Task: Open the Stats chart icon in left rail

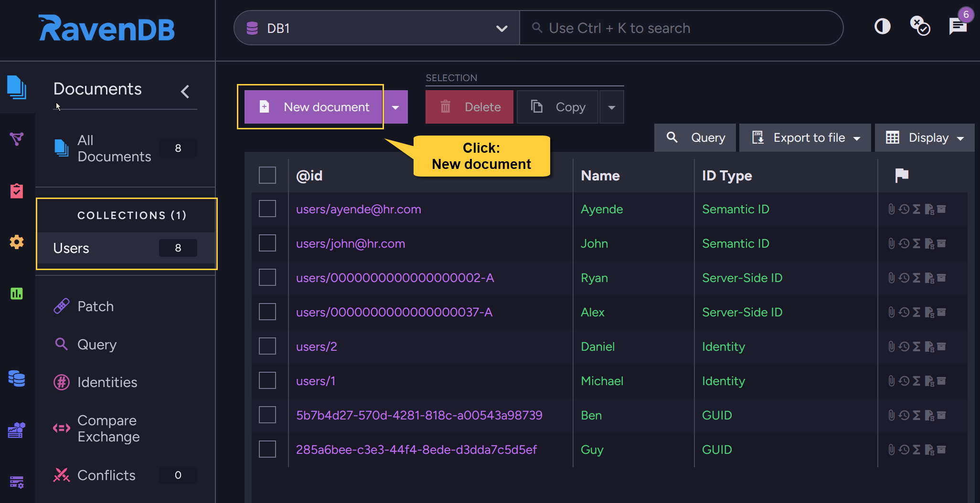Action: click(x=17, y=293)
